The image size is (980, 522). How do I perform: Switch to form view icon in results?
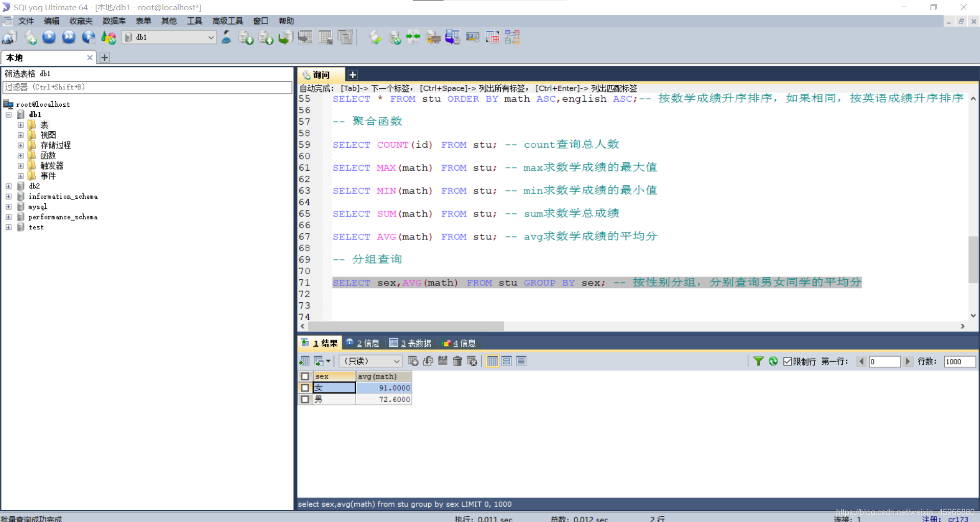click(x=507, y=361)
